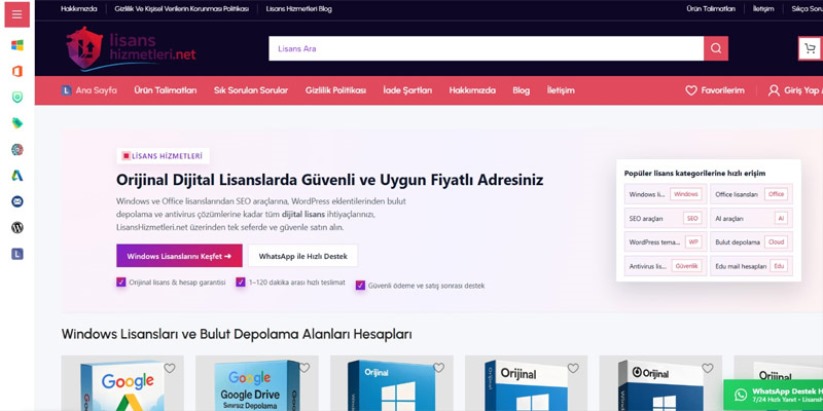
Task: Open the WordPress category sidebar icon
Action: pyautogui.click(x=17, y=228)
